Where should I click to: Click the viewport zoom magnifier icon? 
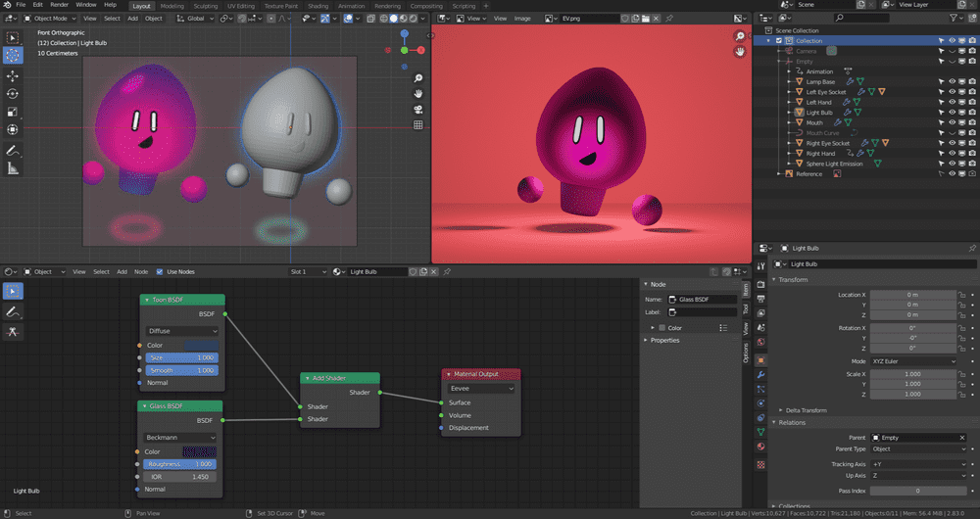[x=418, y=78]
